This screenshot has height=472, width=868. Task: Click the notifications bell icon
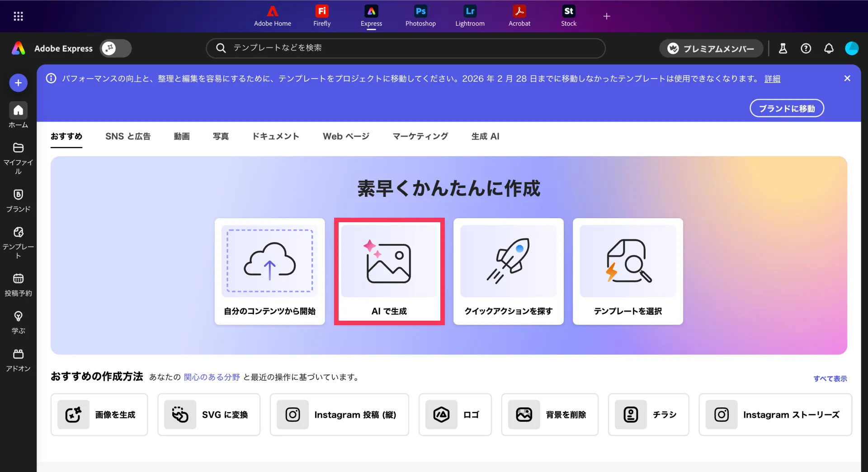829,48
